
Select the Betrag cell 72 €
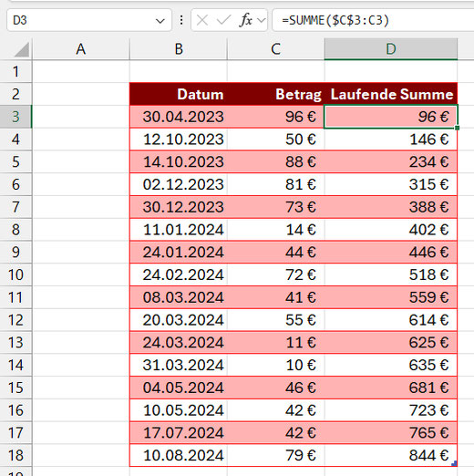click(275, 274)
